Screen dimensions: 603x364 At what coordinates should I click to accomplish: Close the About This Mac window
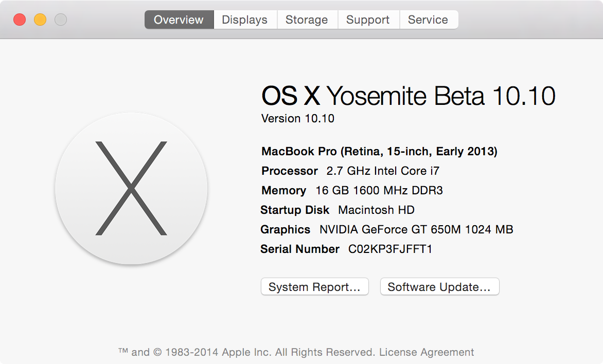point(20,20)
